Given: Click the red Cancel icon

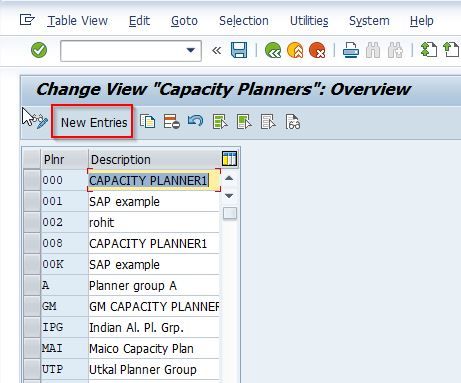Looking at the screenshot, I should pyautogui.click(x=317, y=50).
